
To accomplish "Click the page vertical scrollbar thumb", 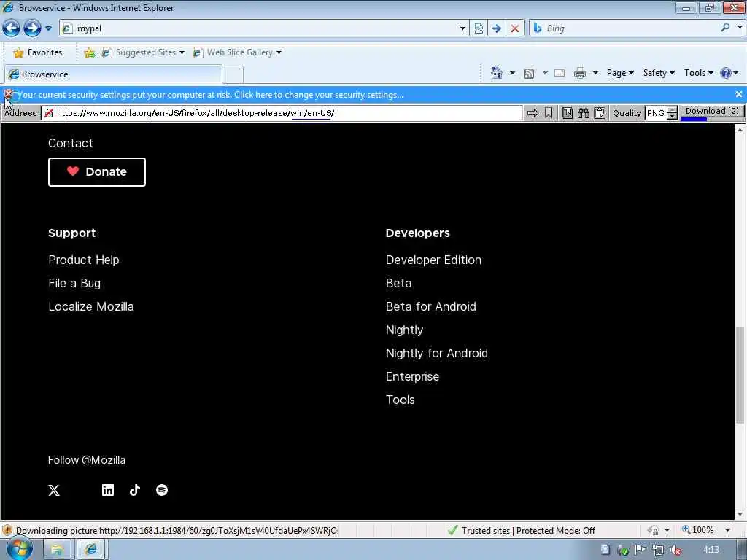I will coord(740,375).
